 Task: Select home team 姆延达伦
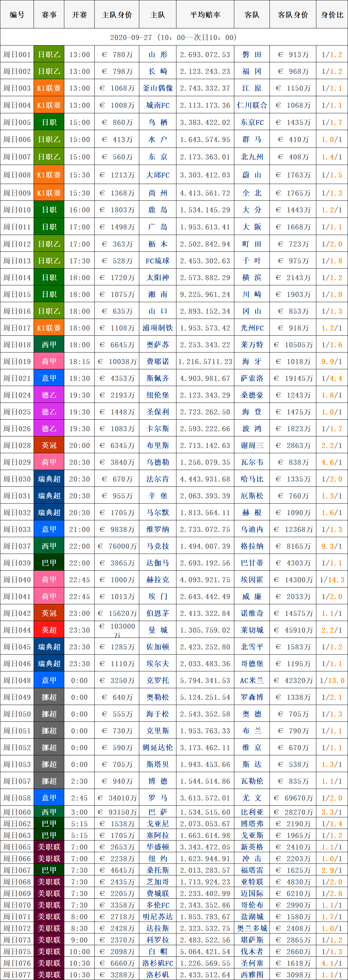coord(158,748)
